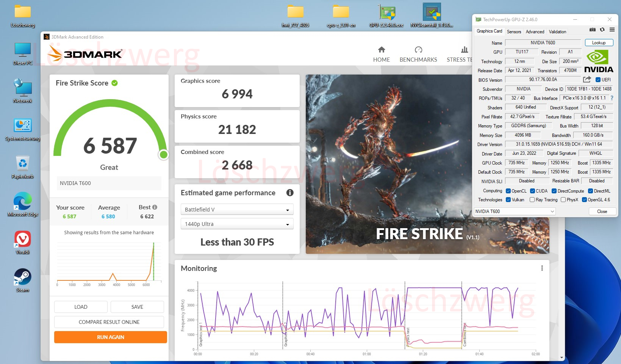Image resolution: width=621 pixels, height=364 pixels.
Task: Click the green score marker on the gauge
Action: tap(164, 154)
